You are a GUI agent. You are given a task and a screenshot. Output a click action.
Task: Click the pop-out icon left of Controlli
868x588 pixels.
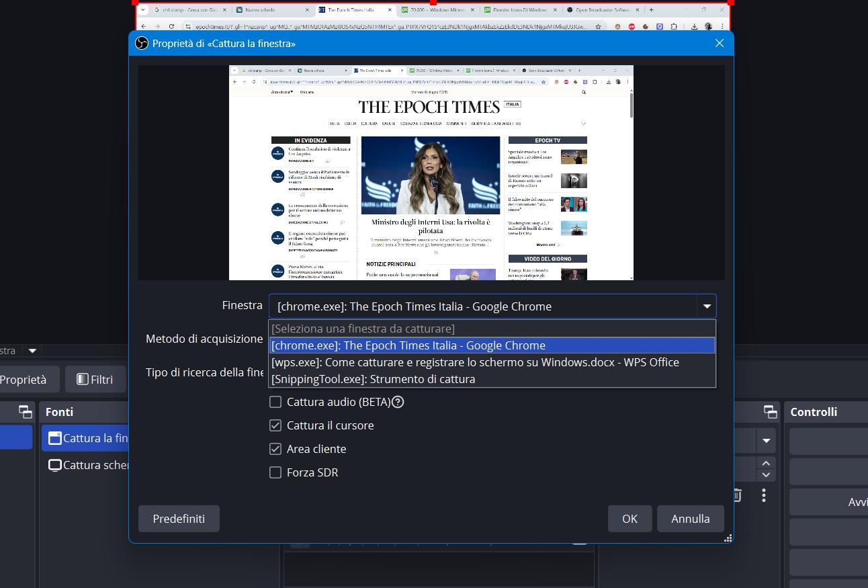point(770,412)
